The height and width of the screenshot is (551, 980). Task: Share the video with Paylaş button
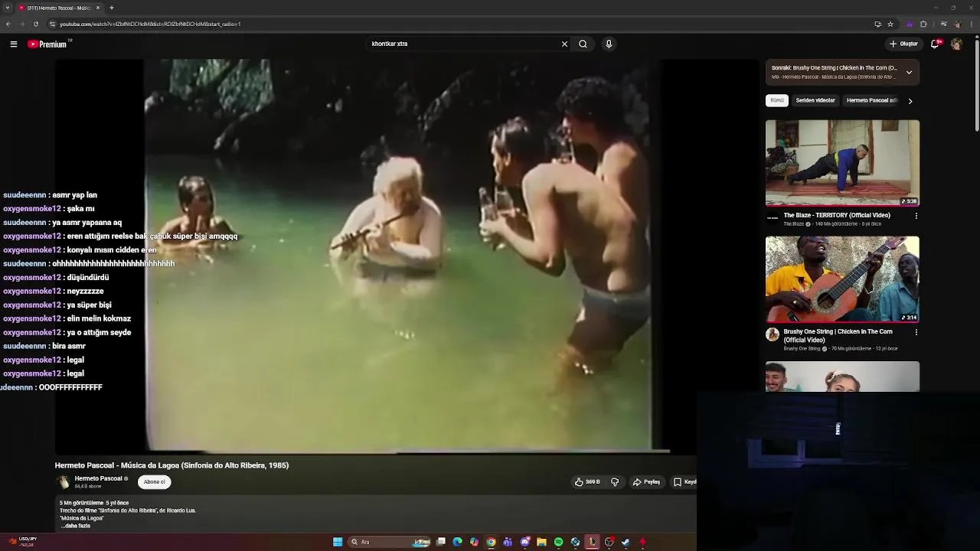pos(646,482)
